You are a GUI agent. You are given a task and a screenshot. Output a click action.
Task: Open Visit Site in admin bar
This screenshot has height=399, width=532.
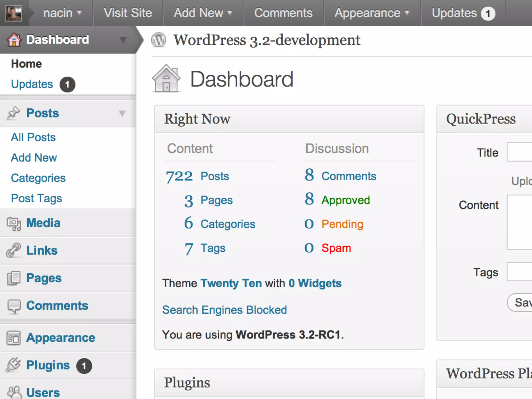click(x=128, y=13)
